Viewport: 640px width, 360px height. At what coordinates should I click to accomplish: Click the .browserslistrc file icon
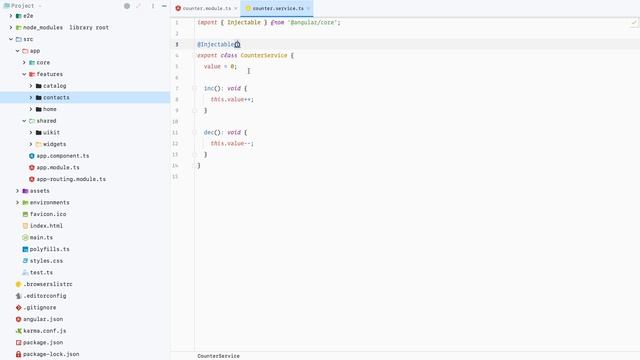(18, 284)
